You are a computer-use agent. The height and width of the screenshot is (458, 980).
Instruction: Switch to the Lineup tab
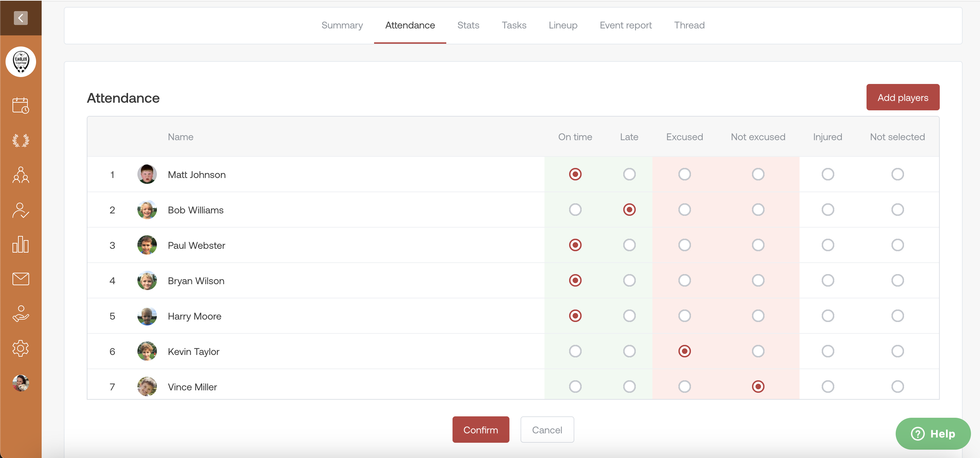[x=563, y=25]
